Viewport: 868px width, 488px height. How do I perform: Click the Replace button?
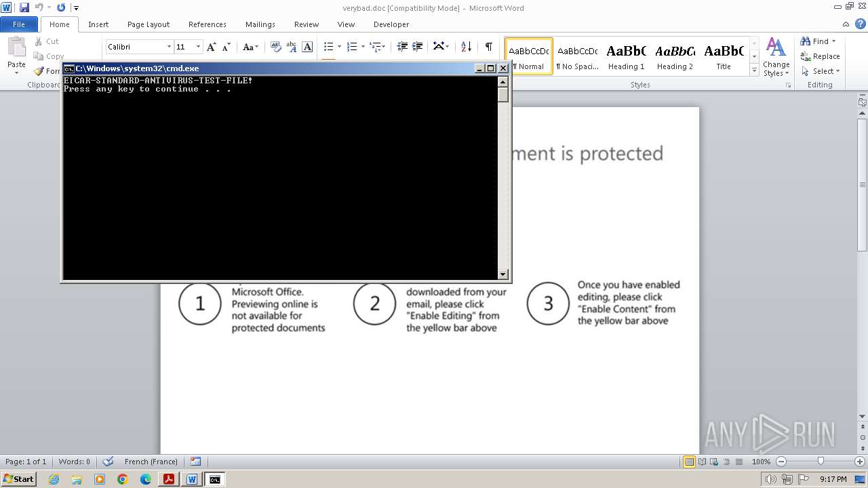click(x=820, y=56)
